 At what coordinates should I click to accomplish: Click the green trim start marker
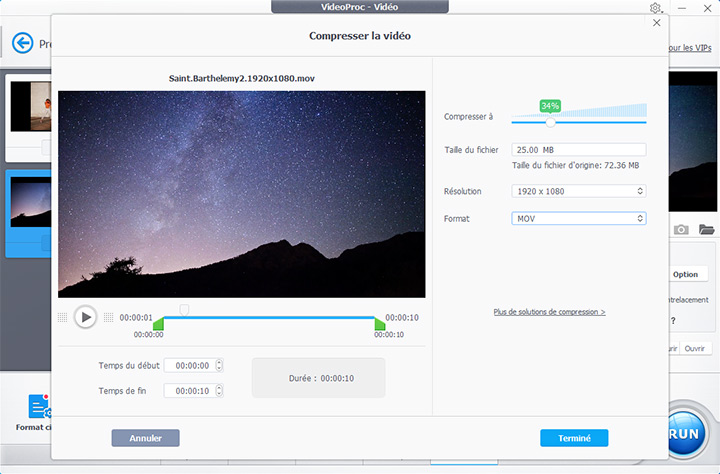tap(156, 324)
